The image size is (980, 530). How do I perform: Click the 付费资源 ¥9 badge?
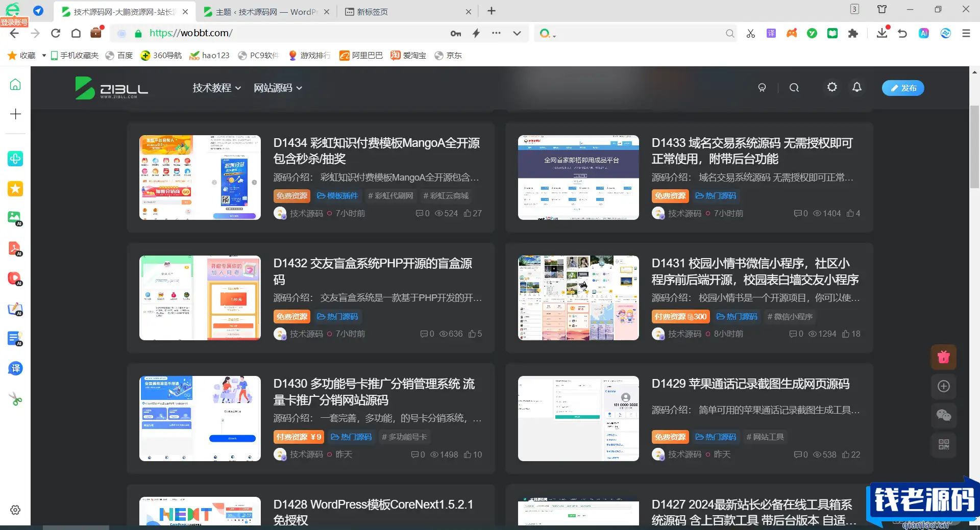[x=299, y=437]
